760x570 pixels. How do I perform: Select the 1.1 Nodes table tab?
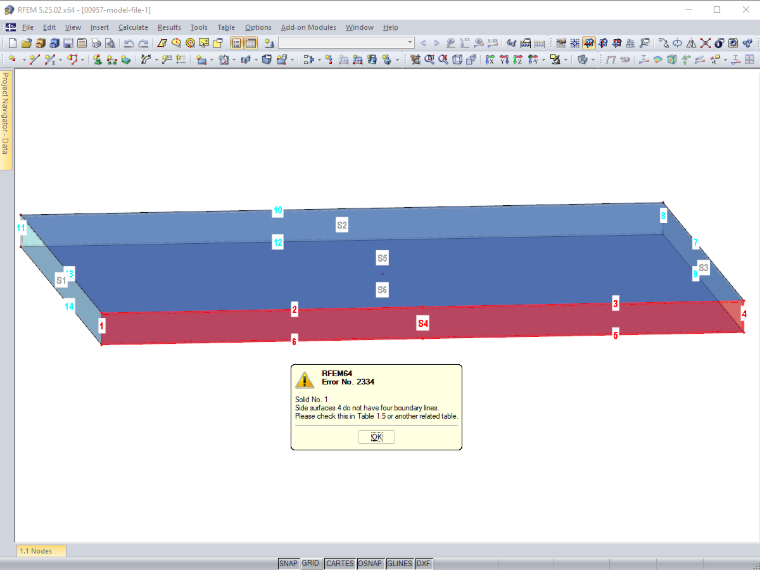41,551
